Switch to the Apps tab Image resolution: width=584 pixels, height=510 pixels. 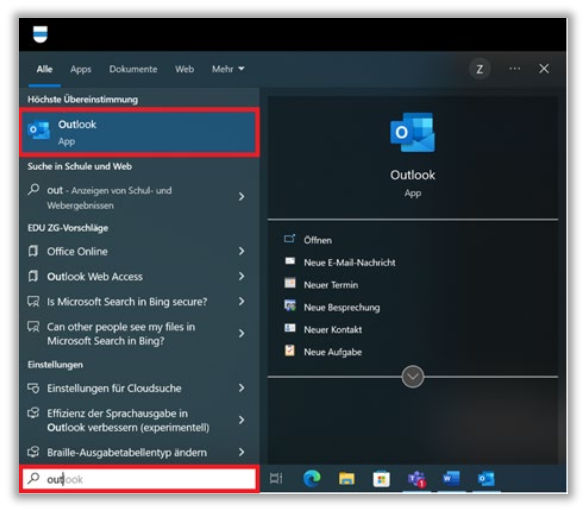pyautogui.click(x=81, y=69)
